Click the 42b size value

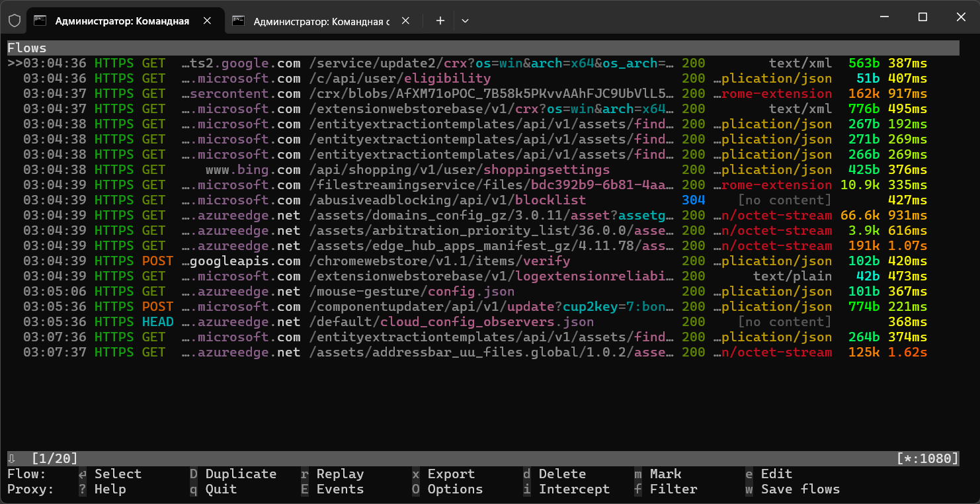click(x=868, y=276)
